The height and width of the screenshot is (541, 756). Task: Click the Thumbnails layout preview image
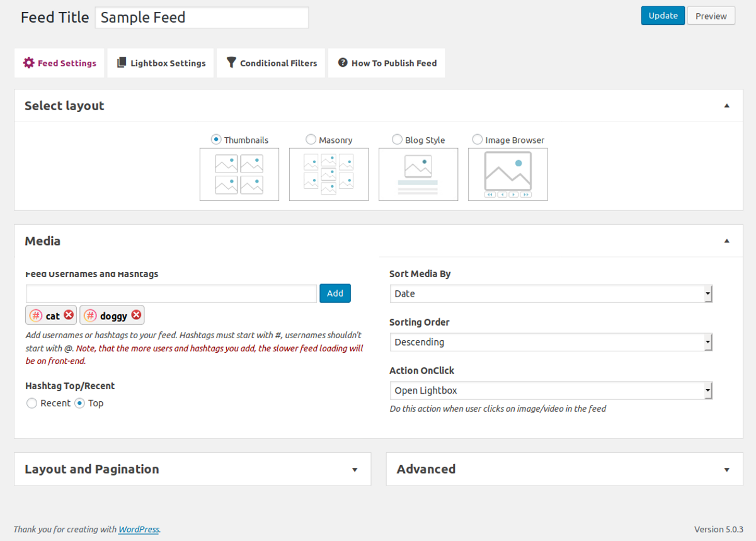[x=239, y=174]
